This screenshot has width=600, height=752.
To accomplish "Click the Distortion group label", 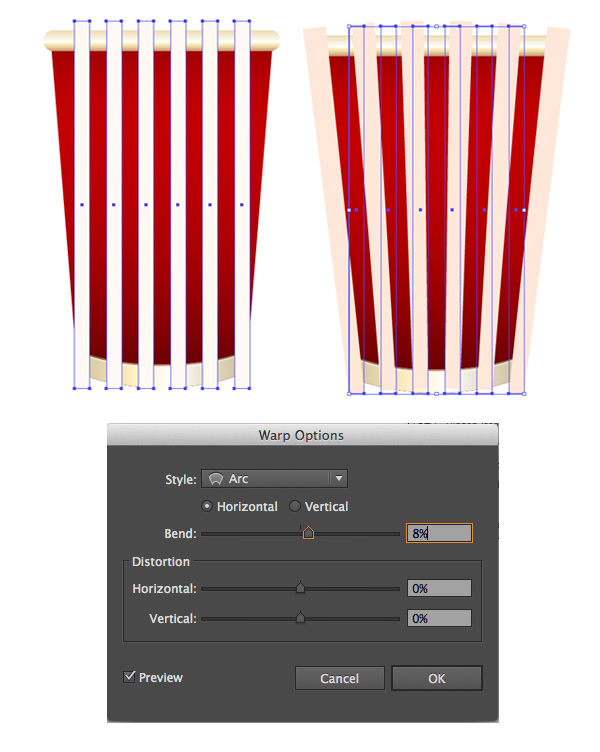I will tap(161, 562).
